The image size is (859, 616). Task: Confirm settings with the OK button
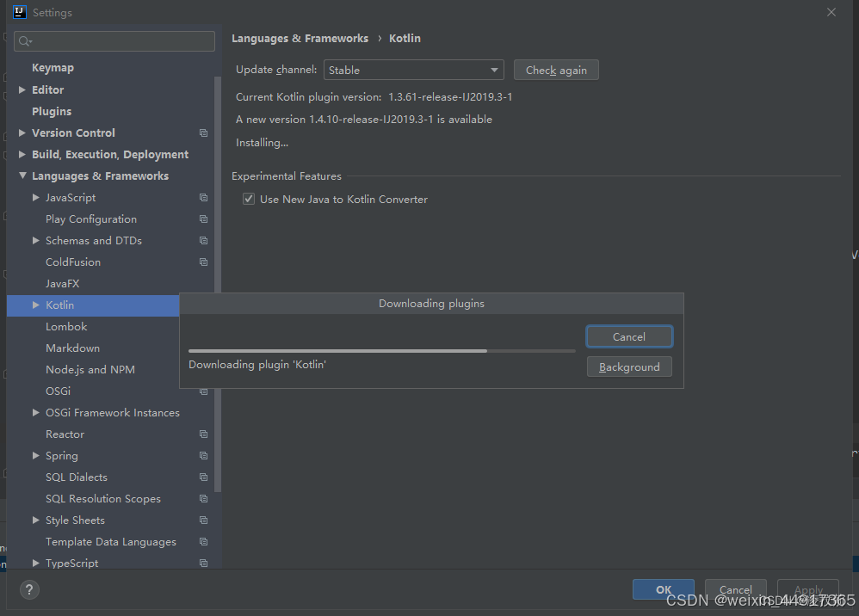[x=664, y=589]
